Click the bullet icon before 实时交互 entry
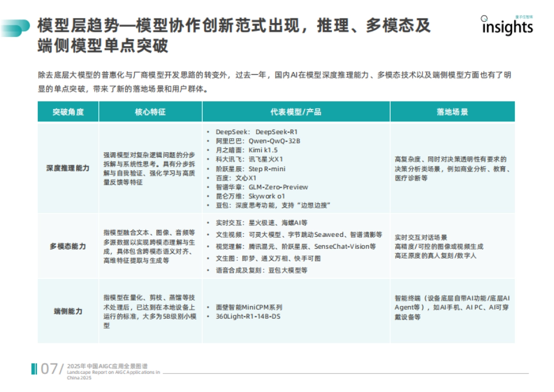 click(208, 222)
